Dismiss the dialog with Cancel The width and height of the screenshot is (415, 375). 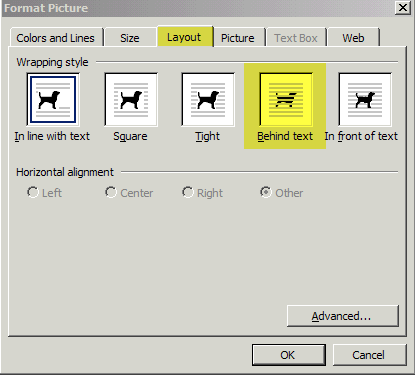[369, 355]
